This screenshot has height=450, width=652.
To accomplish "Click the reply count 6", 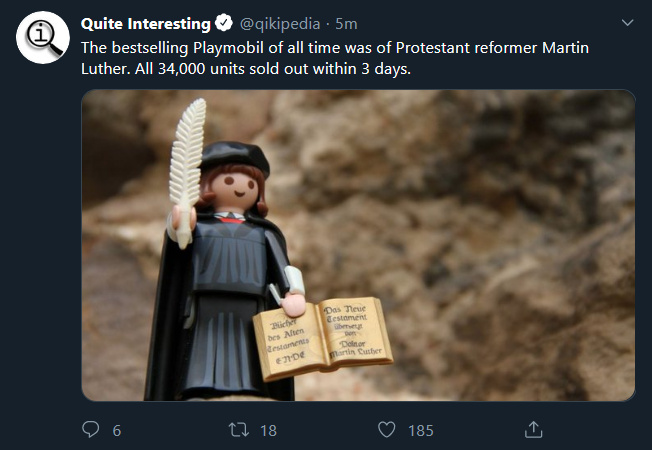I will [117, 430].
